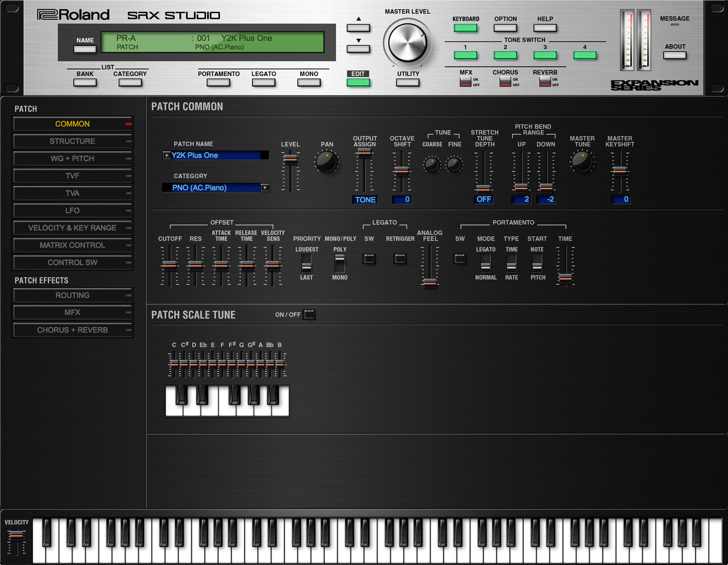Viewport: 728px width, 565px height.
Task: Click the patch down arrow button
Action: click(x=358, y=49)
